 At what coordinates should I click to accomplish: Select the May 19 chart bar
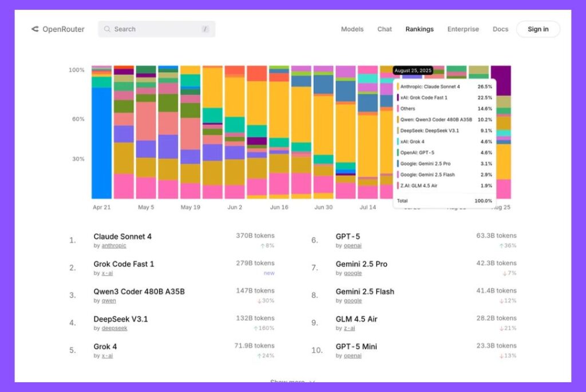(190, 132)
